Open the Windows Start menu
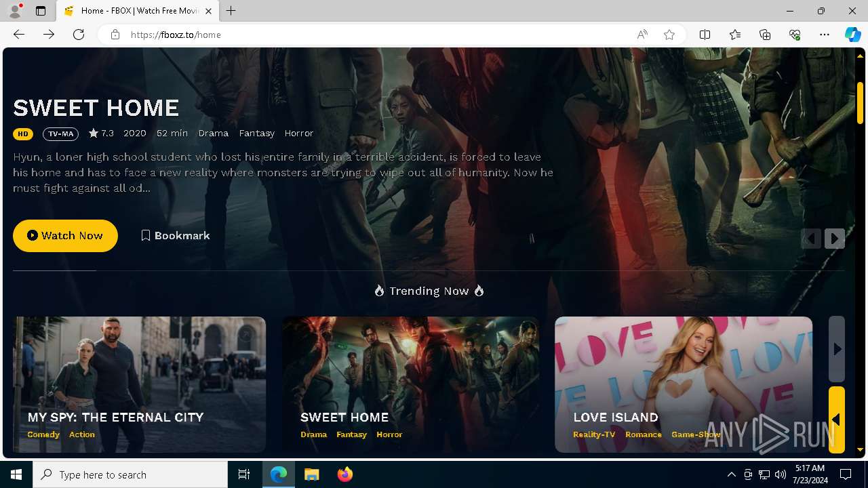868x488 pixels. click(16, 474)
